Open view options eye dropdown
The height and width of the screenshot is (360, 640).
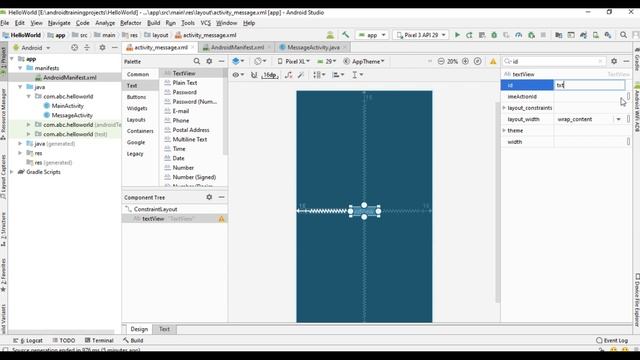[x=238, y=75]
